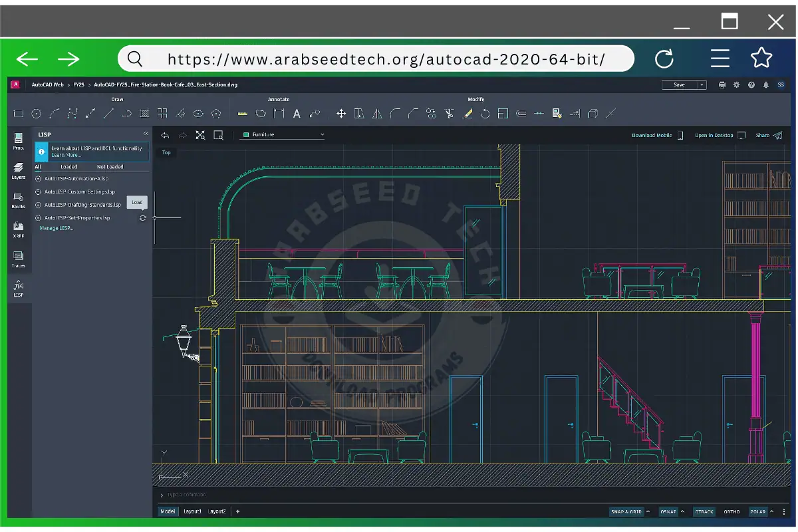Screen dimensions: 798x532
Task: Select the Measure ruler tool
Action: point(243,114)
